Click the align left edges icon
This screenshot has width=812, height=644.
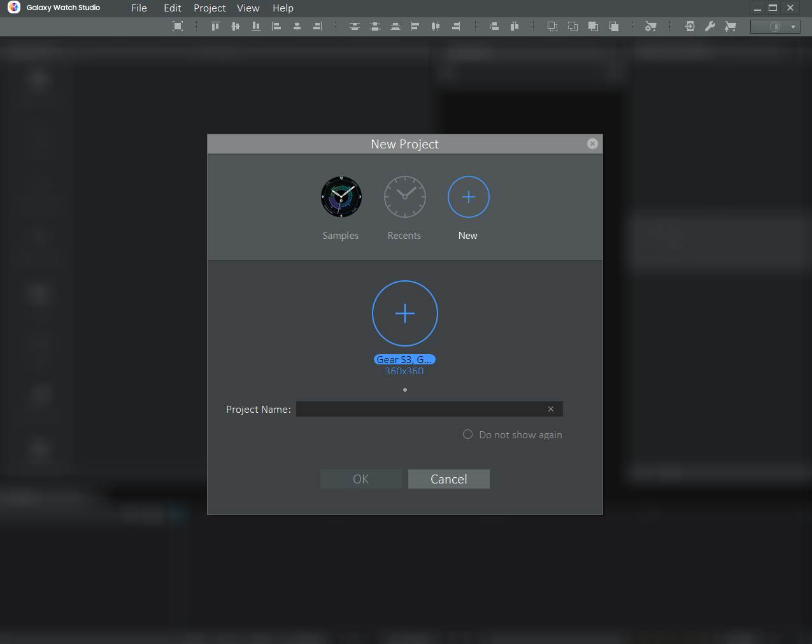276,26
